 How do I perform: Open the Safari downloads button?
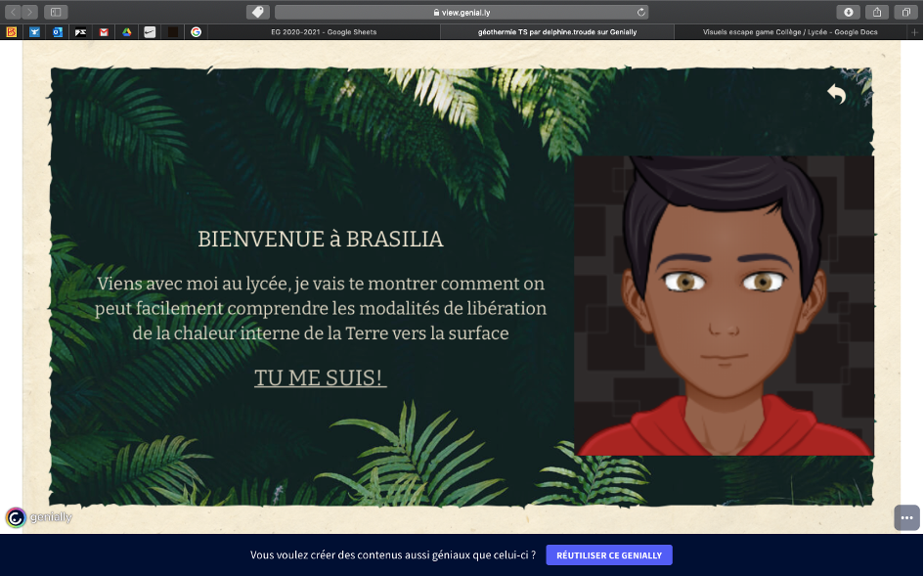[848, 12]
